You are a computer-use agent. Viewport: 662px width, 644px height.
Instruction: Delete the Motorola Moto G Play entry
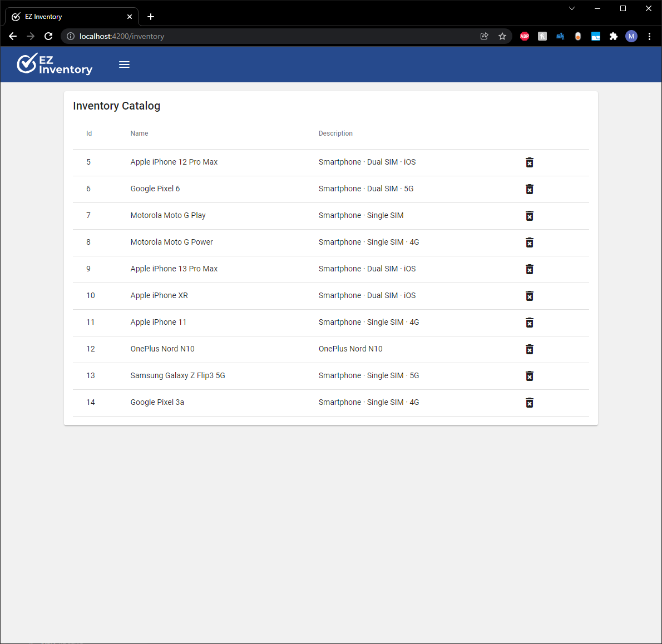coord(529,216)
